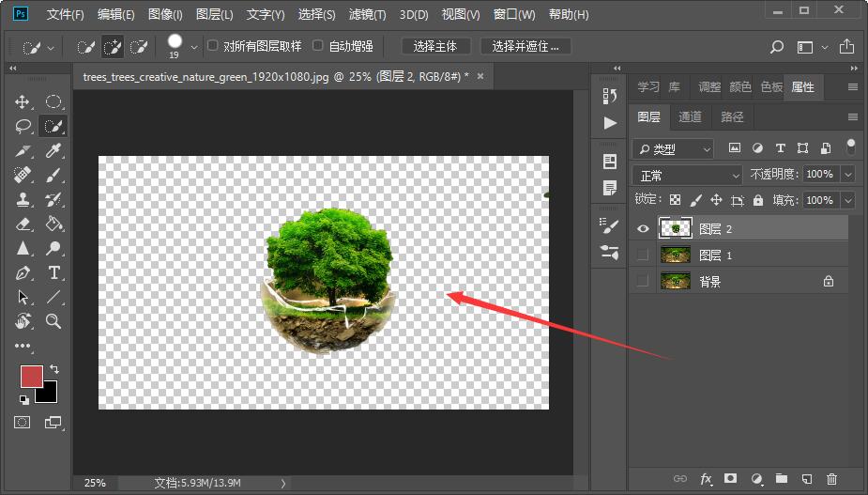The image size is (868, 495).
Task: Click the New selection mode icon
Action: click(85, 47)
